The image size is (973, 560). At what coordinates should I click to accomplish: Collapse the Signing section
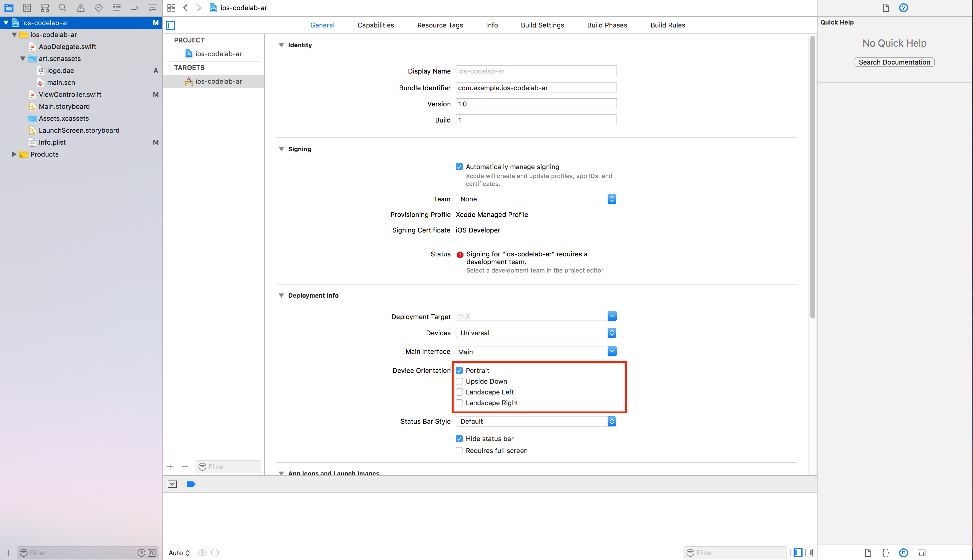281,149
